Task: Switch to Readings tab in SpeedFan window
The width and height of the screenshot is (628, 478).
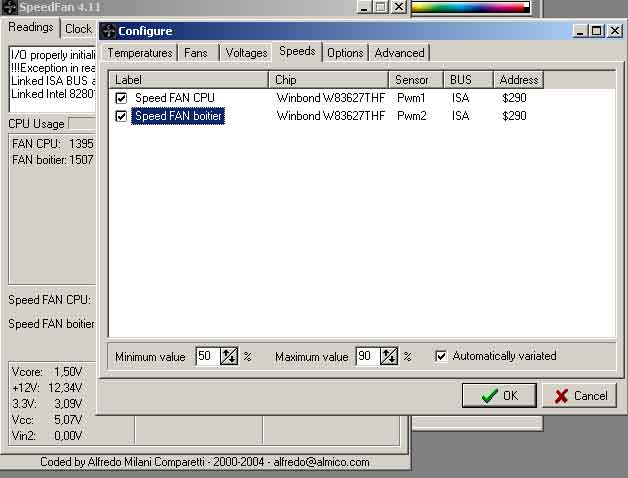Action: [x=31, y=27]
